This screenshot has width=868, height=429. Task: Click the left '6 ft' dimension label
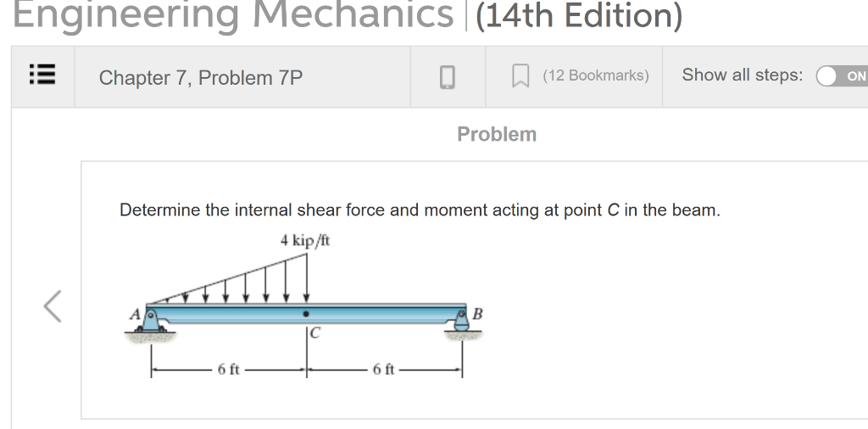[x=228, y=369]
